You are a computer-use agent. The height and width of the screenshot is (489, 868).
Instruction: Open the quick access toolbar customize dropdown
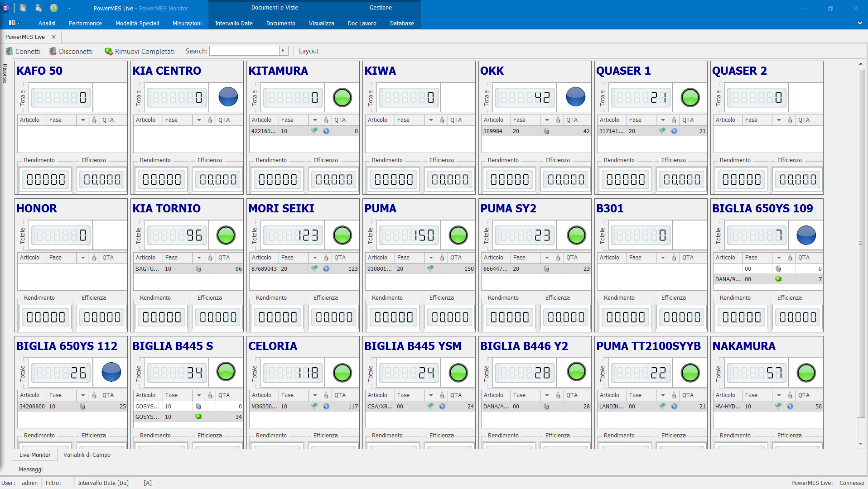69,8
